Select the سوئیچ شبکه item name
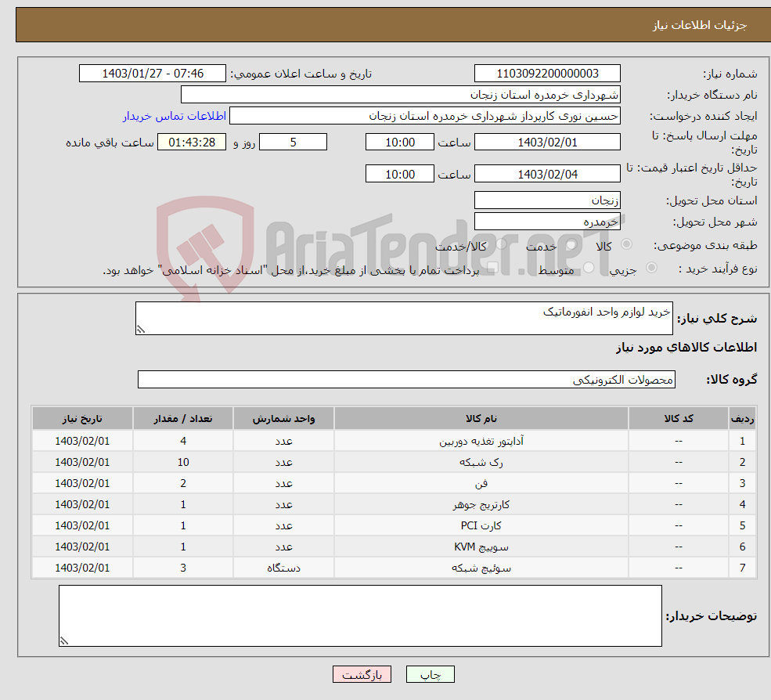771x700 pixels. pyautogui.click(x=481, y=568)
